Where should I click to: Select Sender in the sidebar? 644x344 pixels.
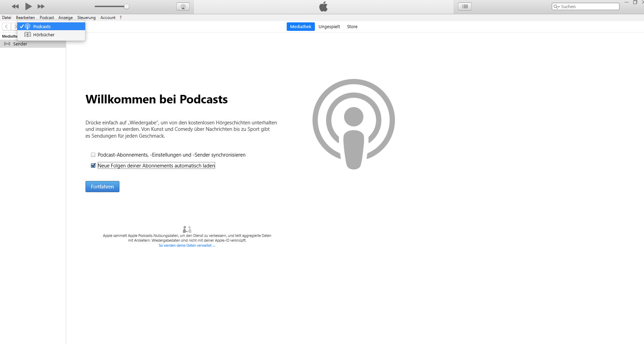33,44
